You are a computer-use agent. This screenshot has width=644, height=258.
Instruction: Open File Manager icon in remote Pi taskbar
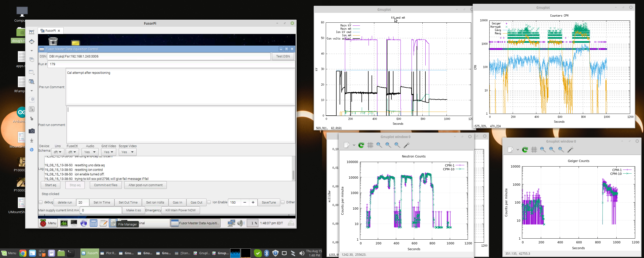[113, 223]
